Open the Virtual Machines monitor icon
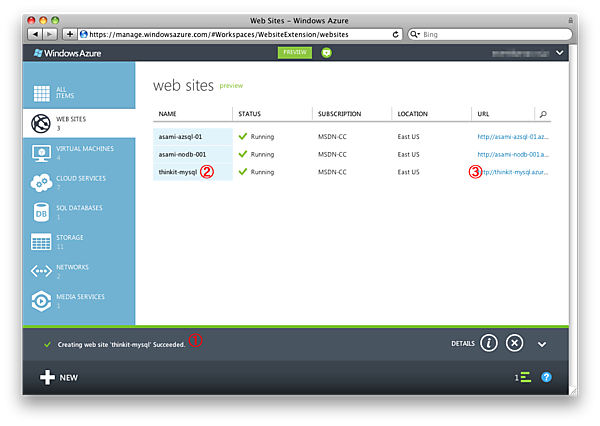This screenshot has height=426, width=600. pyautogui.click(x=41, y=153)
